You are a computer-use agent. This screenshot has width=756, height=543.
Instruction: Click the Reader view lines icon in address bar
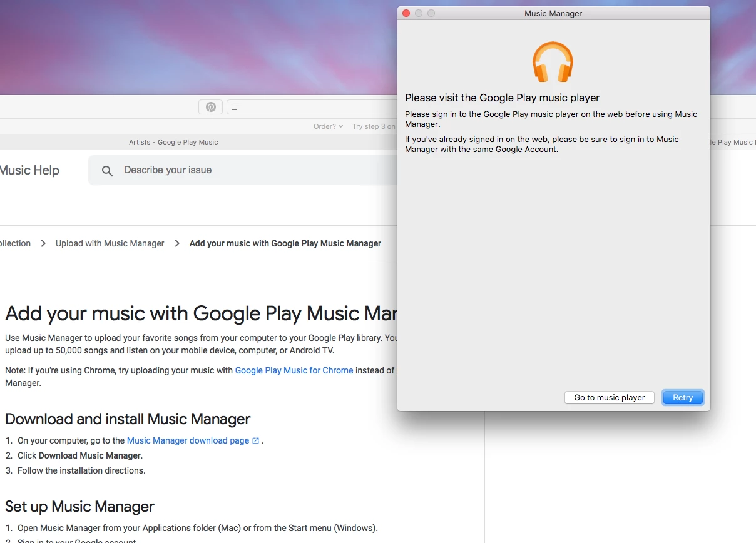(236, 107)
